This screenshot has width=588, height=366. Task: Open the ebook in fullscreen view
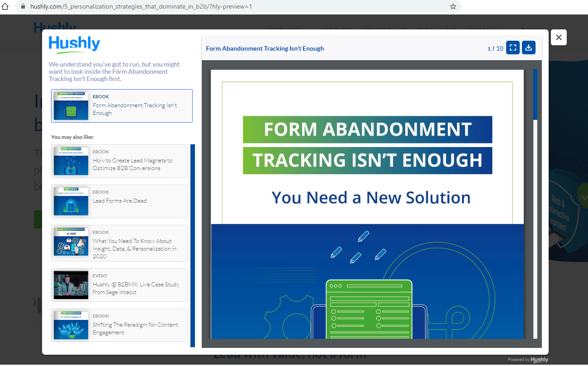[513, 48]
